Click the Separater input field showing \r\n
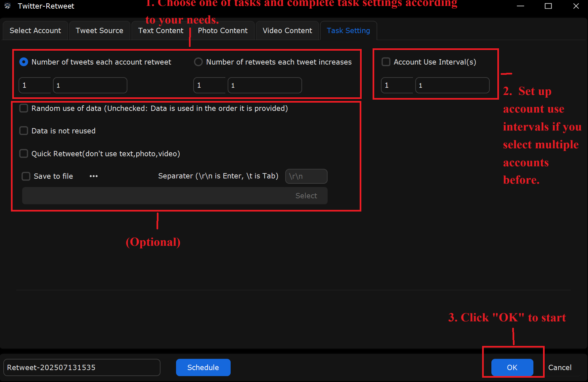This screenshot has width=588, height=382. pos(306,176)
